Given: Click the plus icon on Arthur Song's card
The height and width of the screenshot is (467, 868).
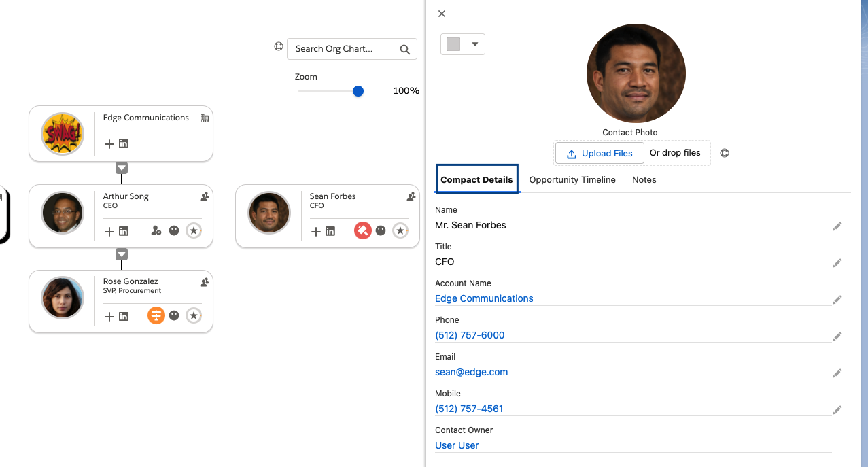Looking at the screenshot, I should tap(109, 231).
